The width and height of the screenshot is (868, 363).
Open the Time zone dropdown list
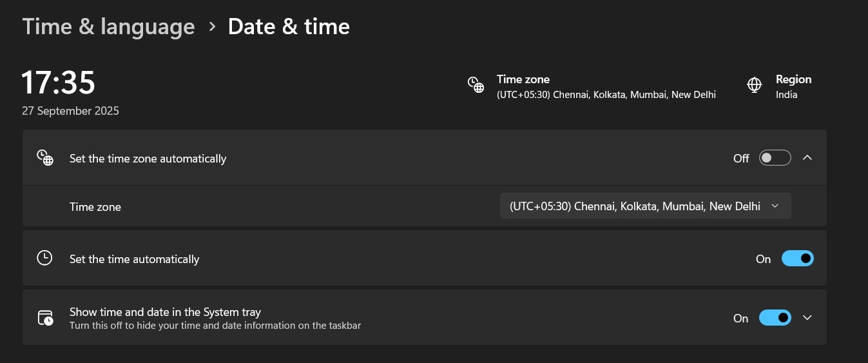point(645,206)
